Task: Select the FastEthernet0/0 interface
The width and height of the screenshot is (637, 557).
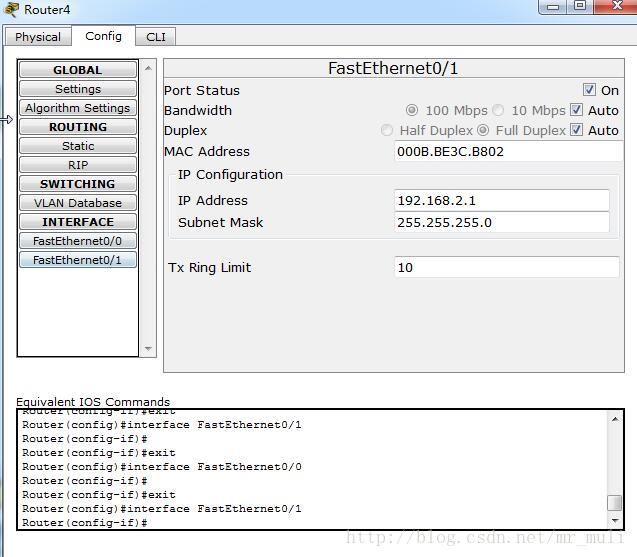Action: (x=77, y=241)
